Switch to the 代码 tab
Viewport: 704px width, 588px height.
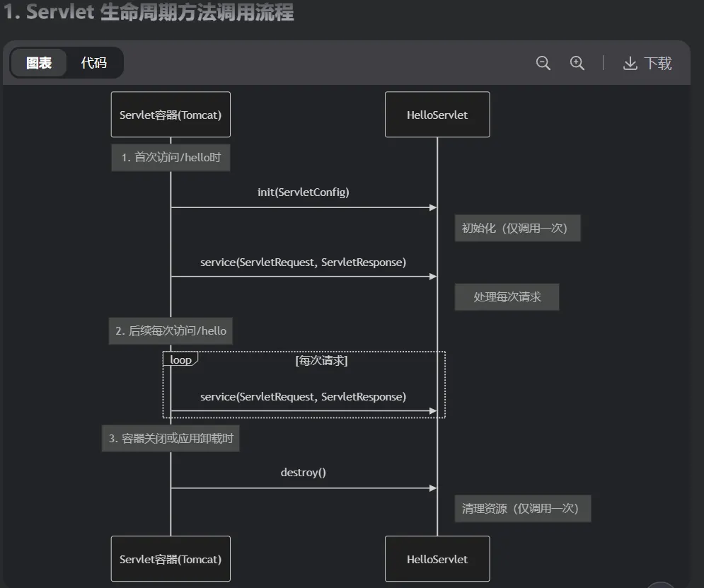(x=93, y=63)
